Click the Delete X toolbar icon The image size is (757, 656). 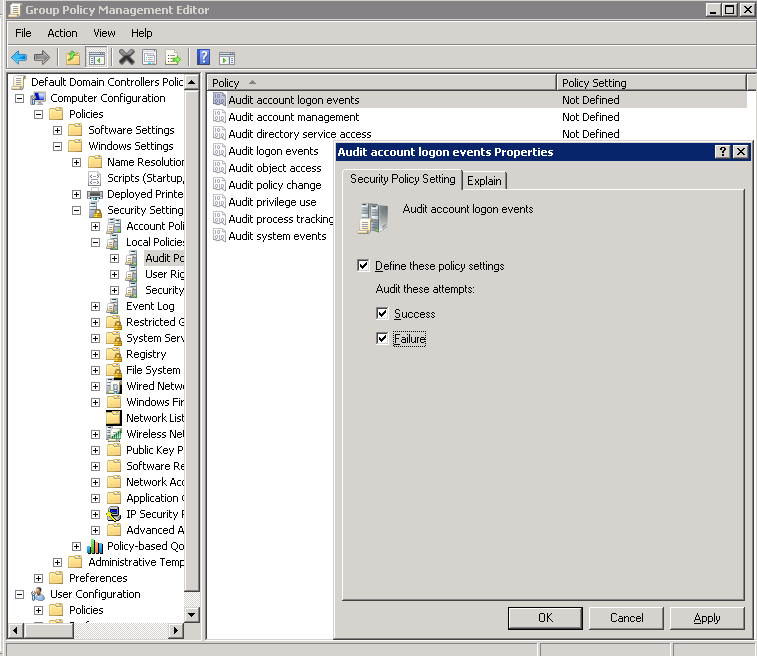coord(126,57)
